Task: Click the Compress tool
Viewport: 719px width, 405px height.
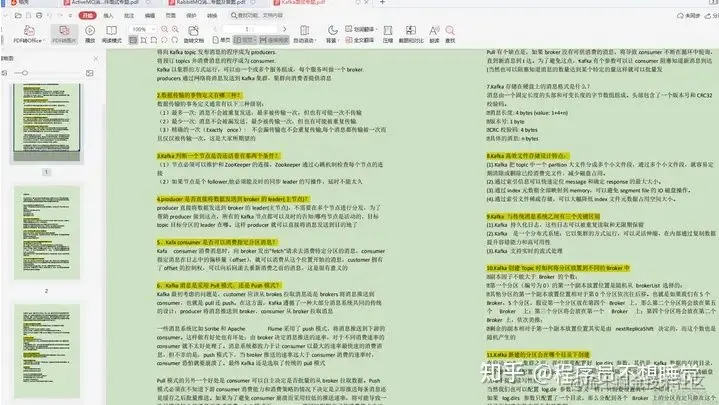Action: click(x=388, y=34)
